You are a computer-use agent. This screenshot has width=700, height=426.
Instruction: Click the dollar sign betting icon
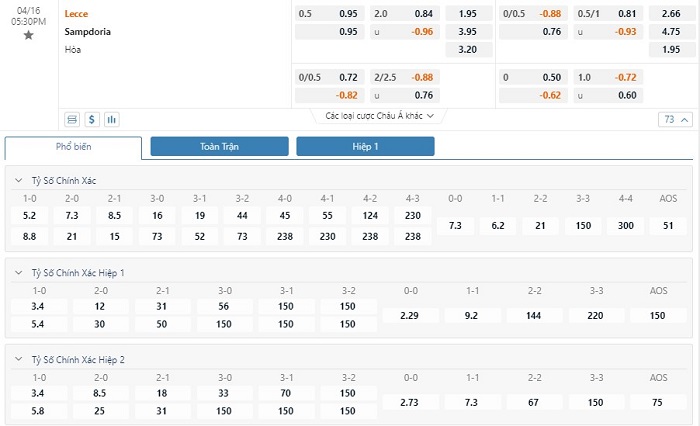click(92, 119)
